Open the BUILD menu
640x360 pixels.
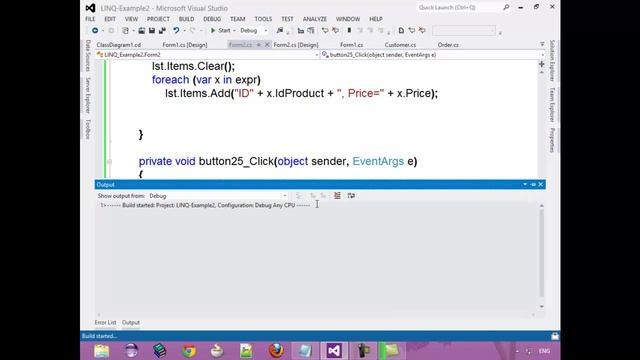tap(187, 19)
